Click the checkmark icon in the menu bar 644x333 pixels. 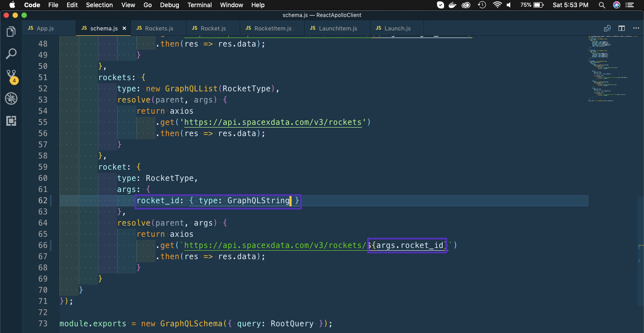[441, 5]
